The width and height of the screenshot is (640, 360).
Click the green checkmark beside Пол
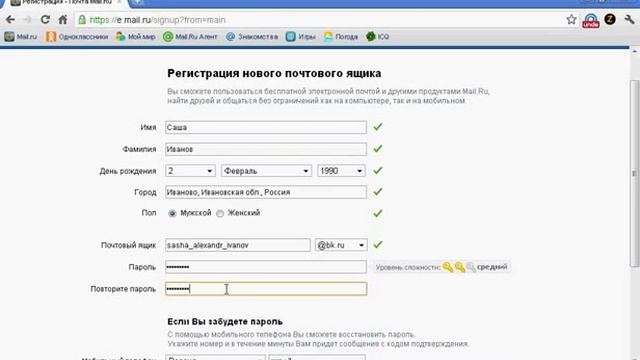click(x=378, y=213)
